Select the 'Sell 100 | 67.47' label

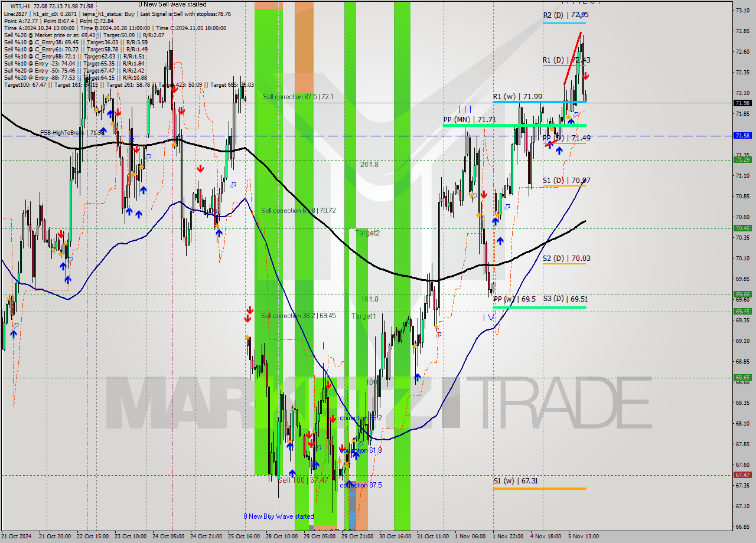point(303,480)
